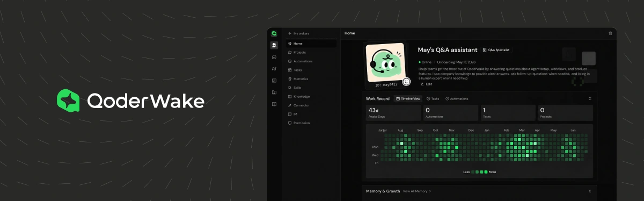The height and width of the screenshot is (201, 644).
Task: Click the book icon in the left rail
Action: 274,104
